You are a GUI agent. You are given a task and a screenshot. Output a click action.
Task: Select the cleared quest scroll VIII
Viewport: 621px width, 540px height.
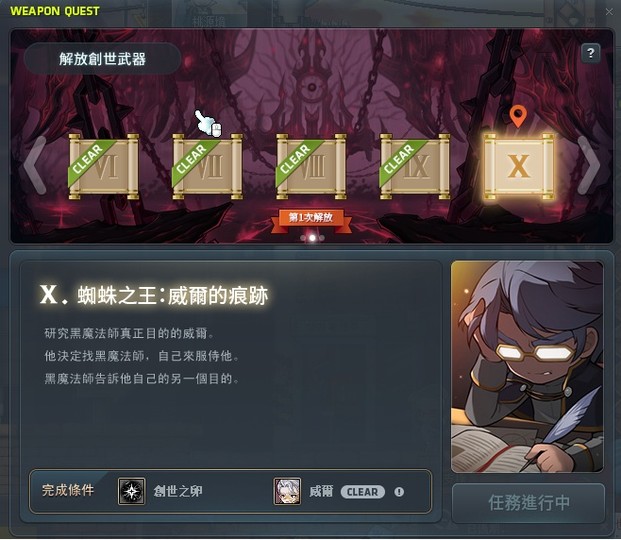tap(311, 166)
